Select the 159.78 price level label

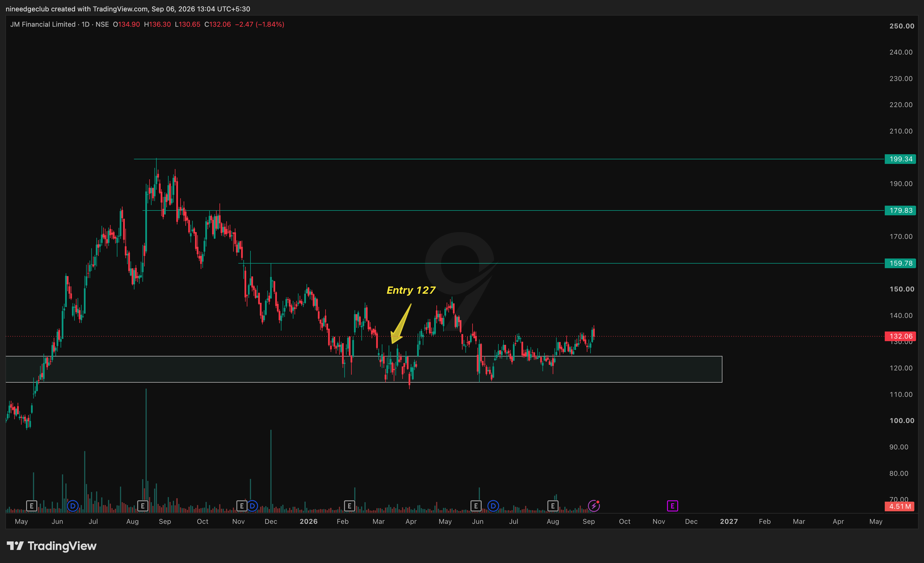point(900,263)
